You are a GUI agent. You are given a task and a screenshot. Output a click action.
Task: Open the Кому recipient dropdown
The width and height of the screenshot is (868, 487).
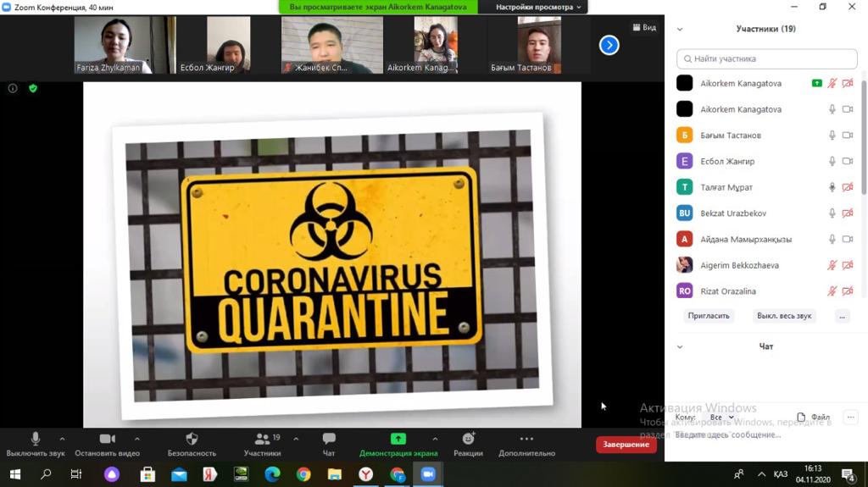pos(721,418)
